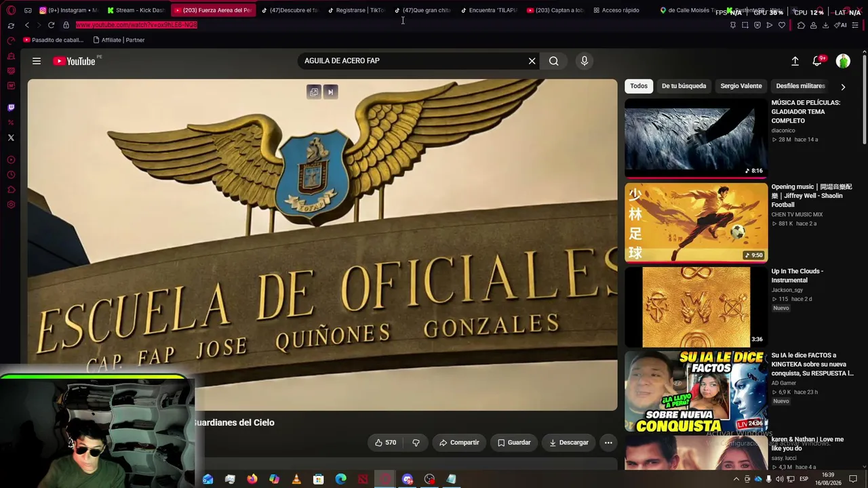Click the video player pop-out icon
Viewport: 868px width, 488px height.
coord(313,92)
